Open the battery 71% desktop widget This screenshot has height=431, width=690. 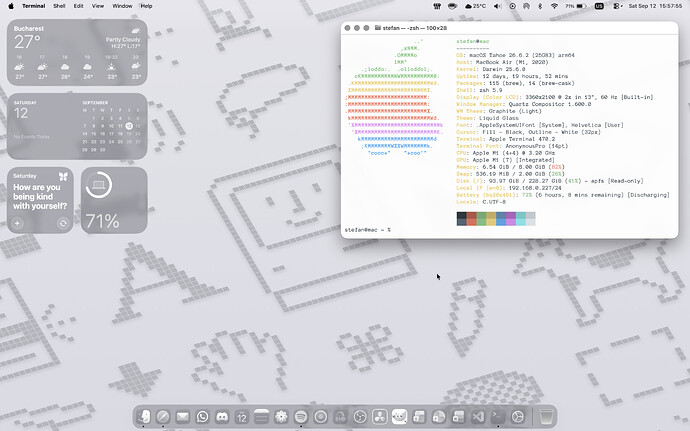114,200
